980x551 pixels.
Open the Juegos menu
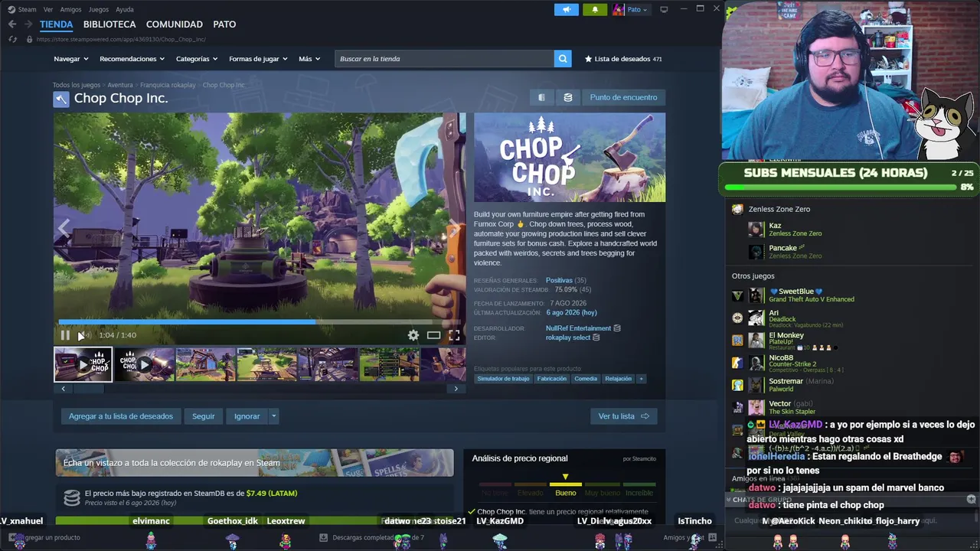pos(99,10)
